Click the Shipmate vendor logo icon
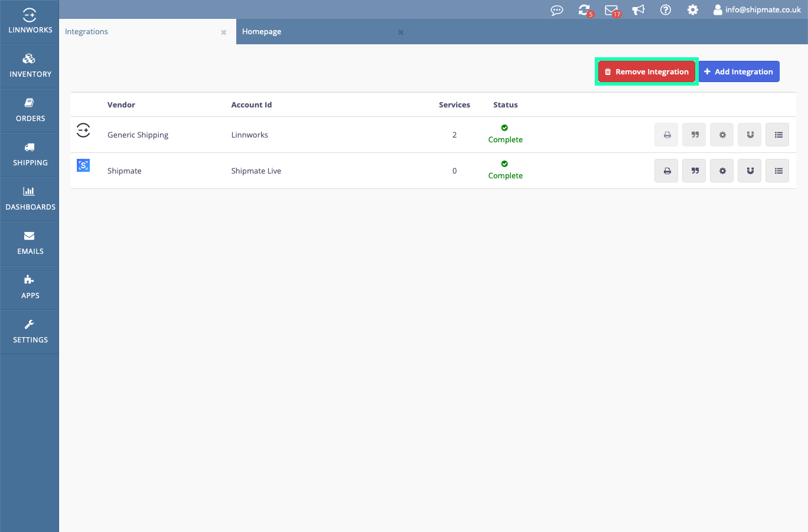Viewport: 808px width, 532px height. [x=83, y=165]
